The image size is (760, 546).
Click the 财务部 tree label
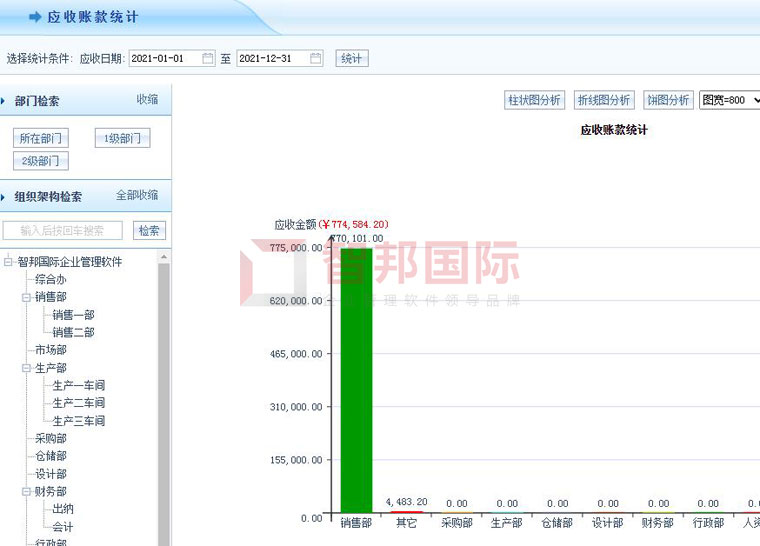pyautogui.click(x=50, y=492)
